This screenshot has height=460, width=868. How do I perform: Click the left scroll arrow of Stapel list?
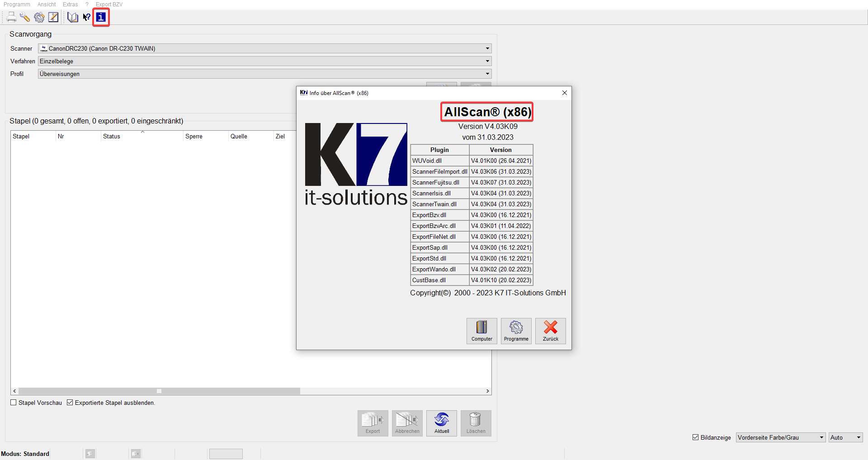coord(14,391)
